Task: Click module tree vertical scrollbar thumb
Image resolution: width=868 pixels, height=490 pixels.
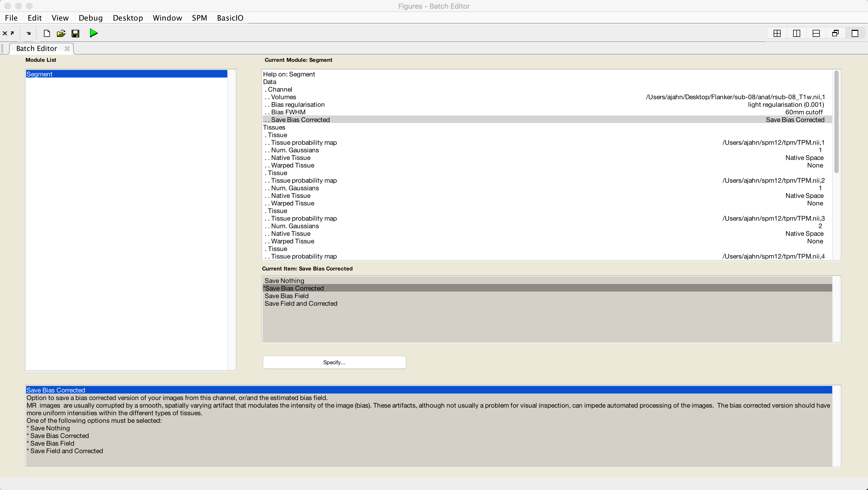Action: [836, 122]
